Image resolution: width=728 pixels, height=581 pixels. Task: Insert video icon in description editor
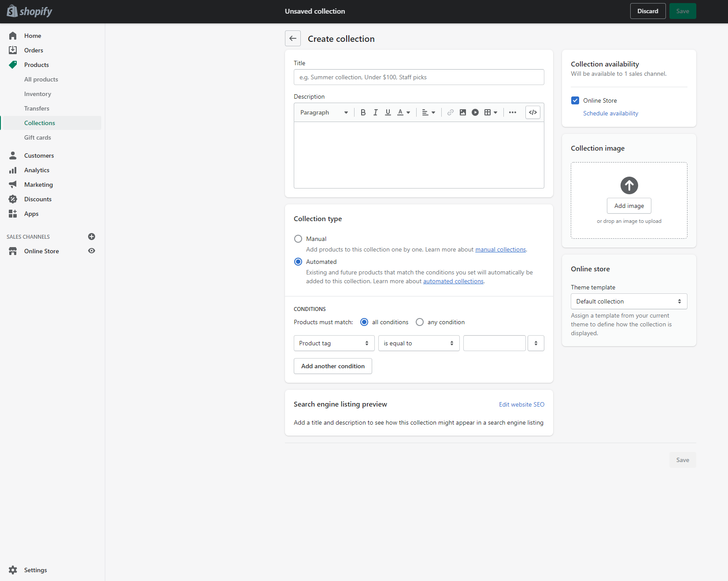pos(475,112)
